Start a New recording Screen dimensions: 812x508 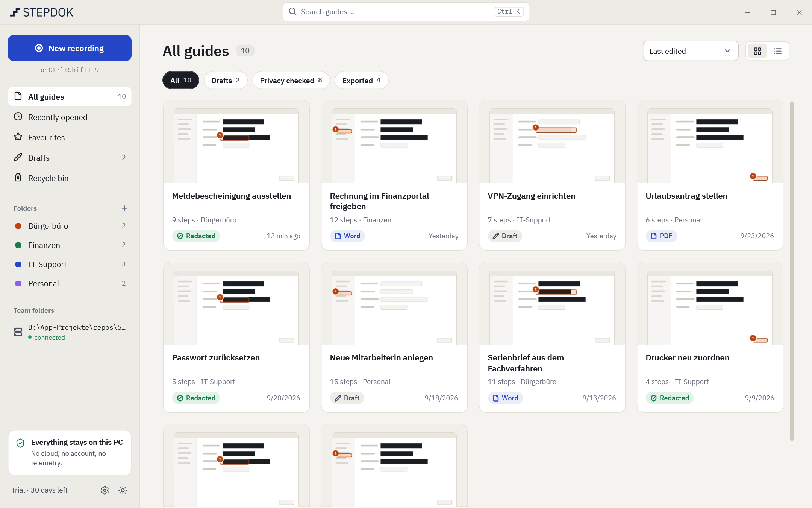[70, 48]
